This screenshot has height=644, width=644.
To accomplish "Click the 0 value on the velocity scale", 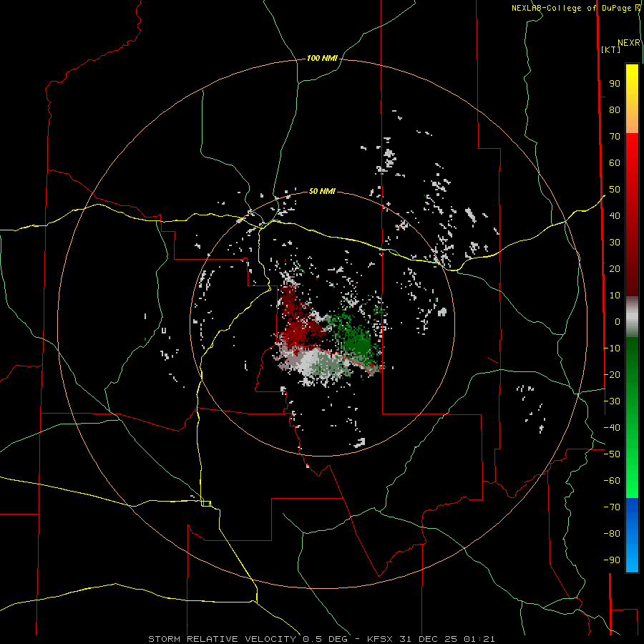I will 618,322.
